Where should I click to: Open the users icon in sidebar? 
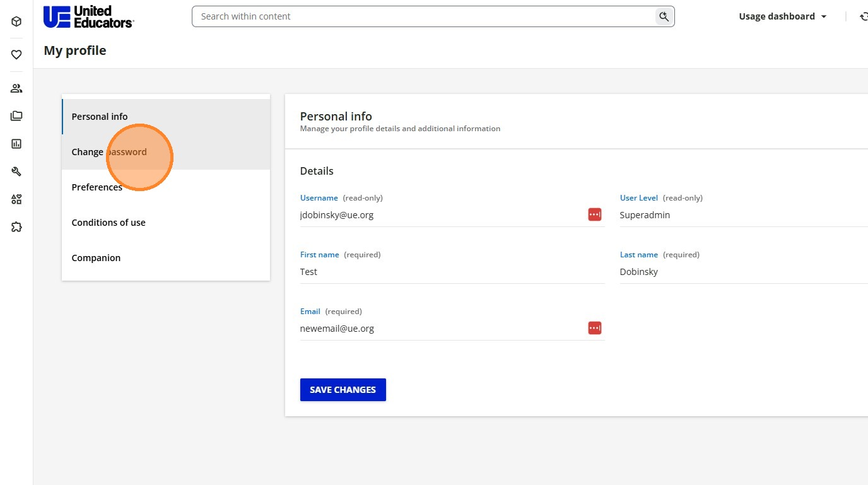tap(16, 88)
